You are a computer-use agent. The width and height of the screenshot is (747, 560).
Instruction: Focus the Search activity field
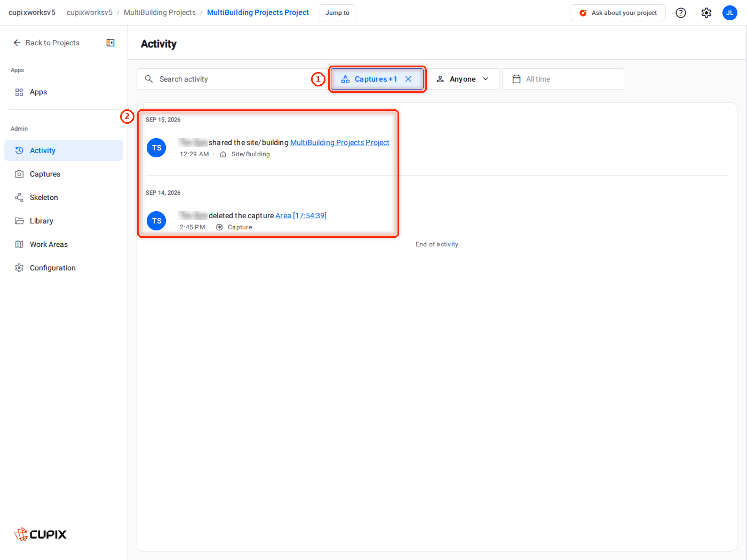(232, 79)
